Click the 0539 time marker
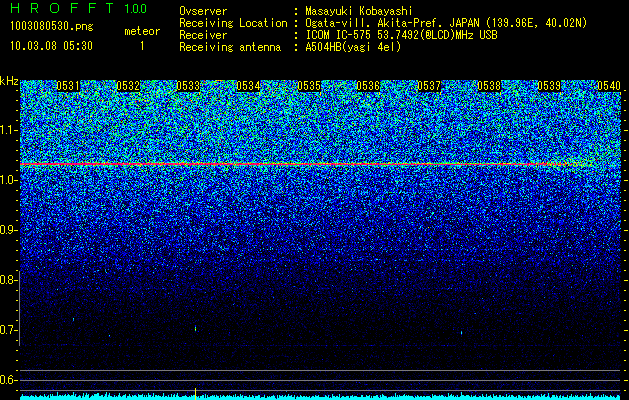The height and width of the screenshot is (400, 629). 549,86
